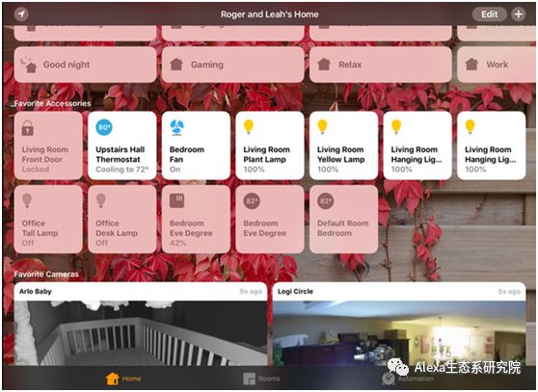Toggle the Living Room Plant Lamp tile
The image size is (538, 392).
270,145
